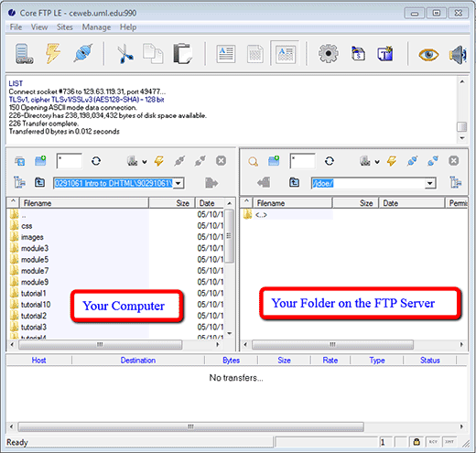Select the css folder
The height and width of the screenshot is (453, 476).
[27, 226]
